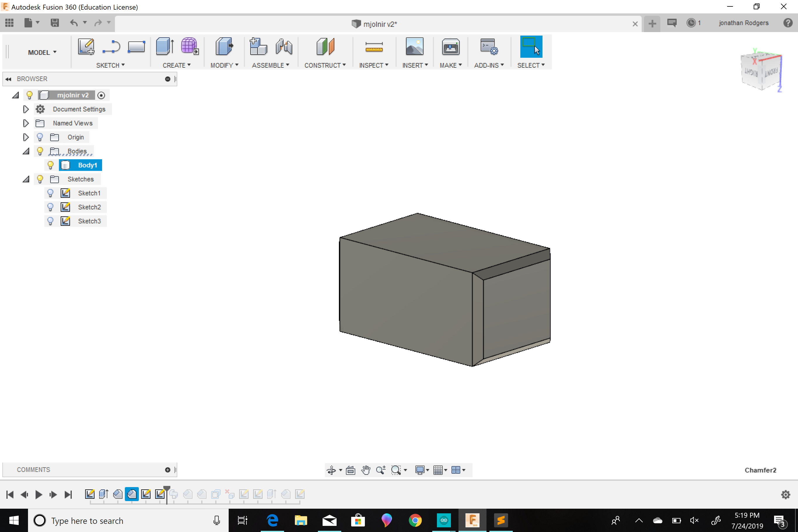
Task: Expand the Named Views node
Action: coord(26,123)
